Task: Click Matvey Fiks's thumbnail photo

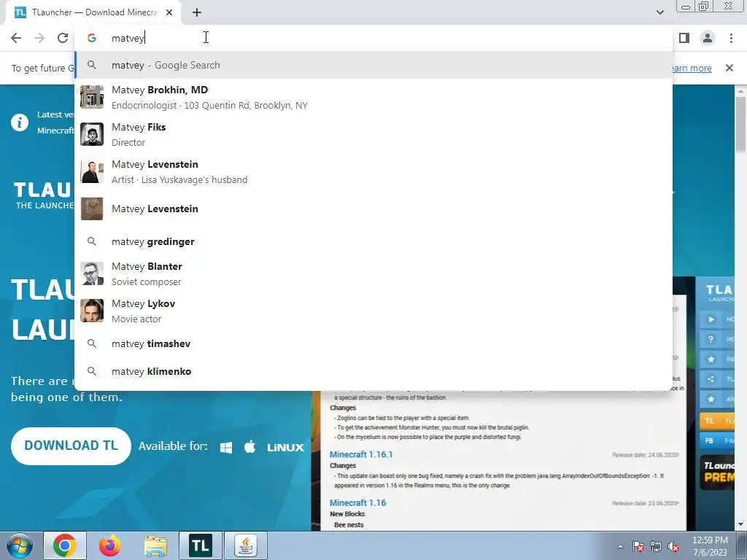Action: click(92, 134)
